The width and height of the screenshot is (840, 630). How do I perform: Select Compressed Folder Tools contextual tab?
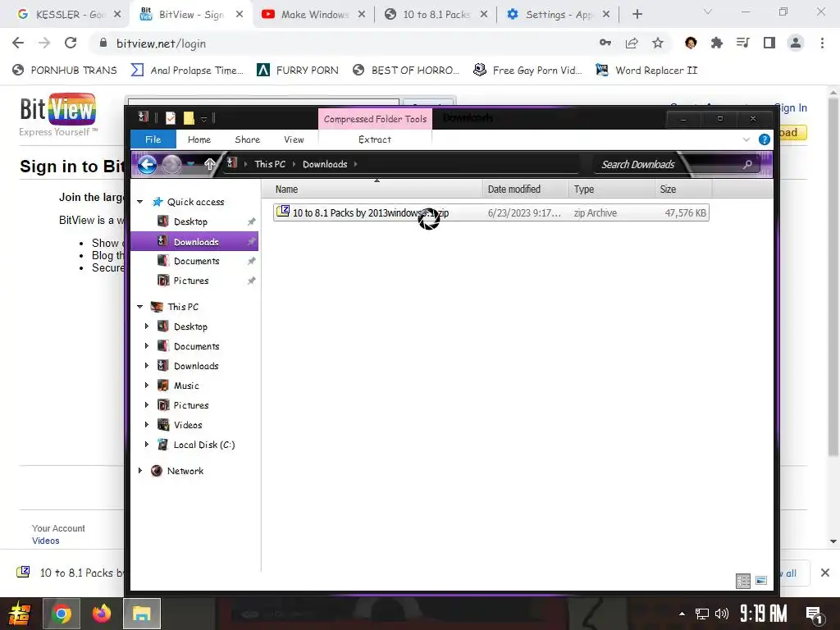coord(375,119)
